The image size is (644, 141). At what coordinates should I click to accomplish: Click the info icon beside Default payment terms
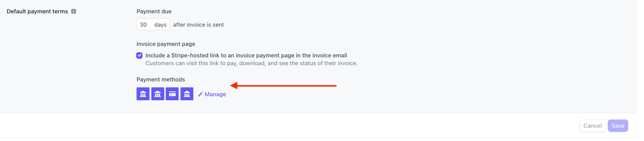click(74, 11)
